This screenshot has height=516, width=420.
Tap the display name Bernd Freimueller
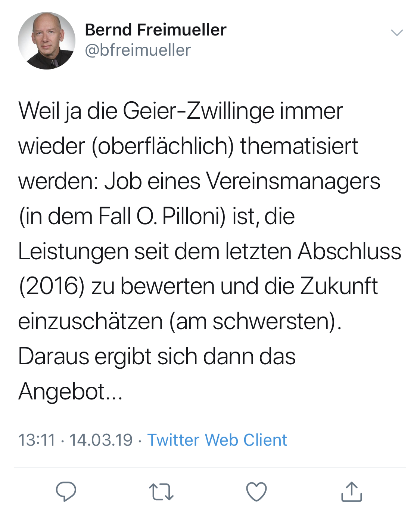[155, 30]
